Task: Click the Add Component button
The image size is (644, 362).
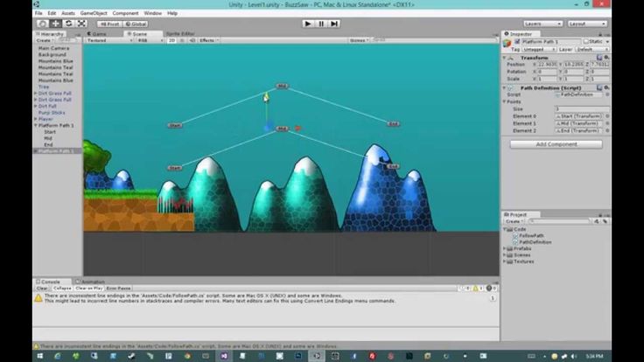Action: click(x=556, y=144)
